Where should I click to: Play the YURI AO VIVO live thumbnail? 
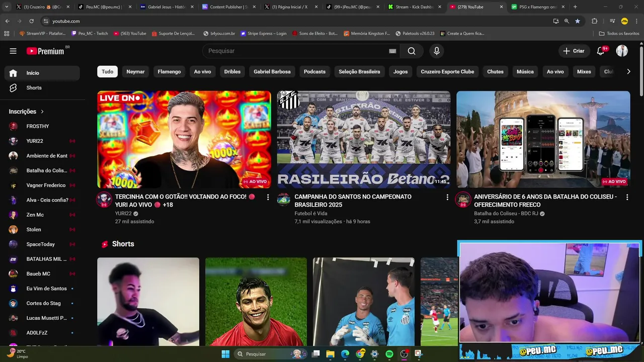184,139
